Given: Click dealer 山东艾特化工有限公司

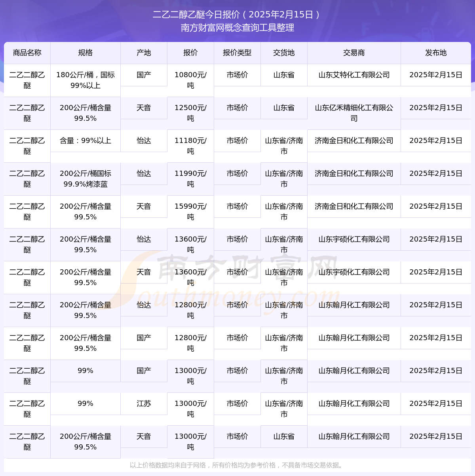Looking at the screenshot, I should tap(354, 75).
